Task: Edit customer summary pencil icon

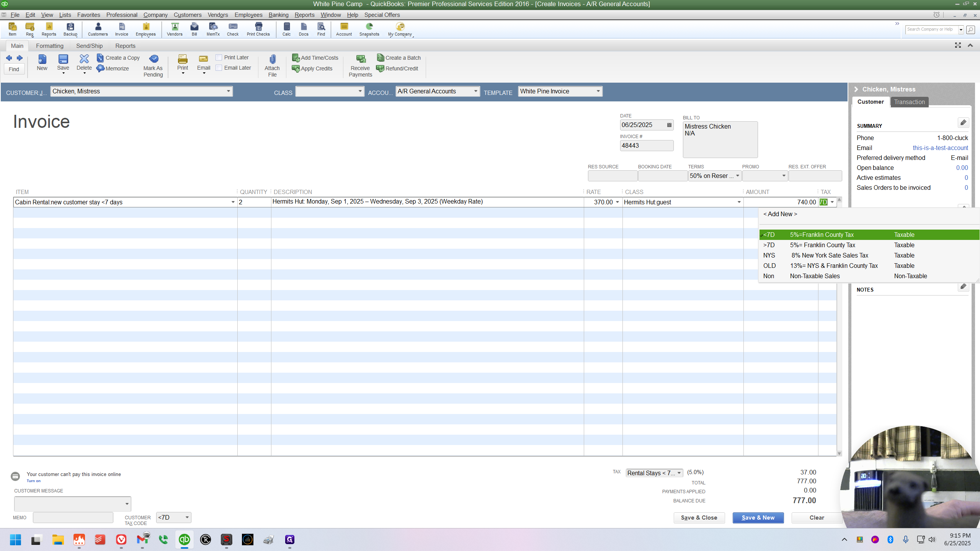Action: 963,122
